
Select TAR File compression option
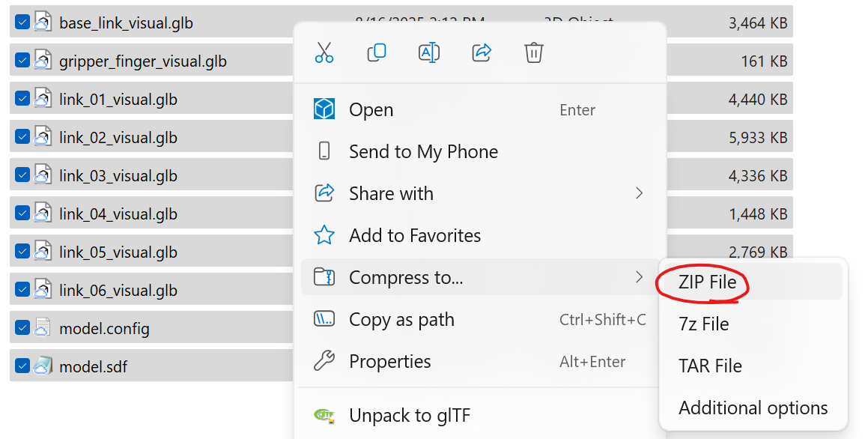pos(710,366)
